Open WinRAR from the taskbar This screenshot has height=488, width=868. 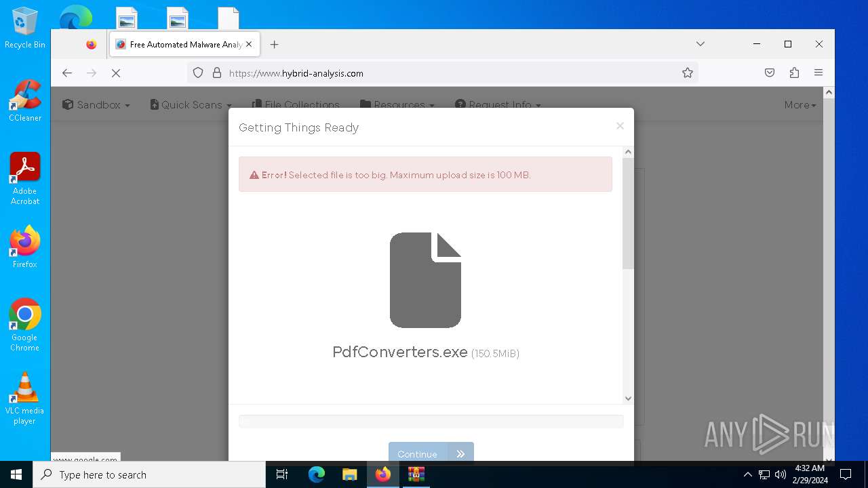[416, 474]
